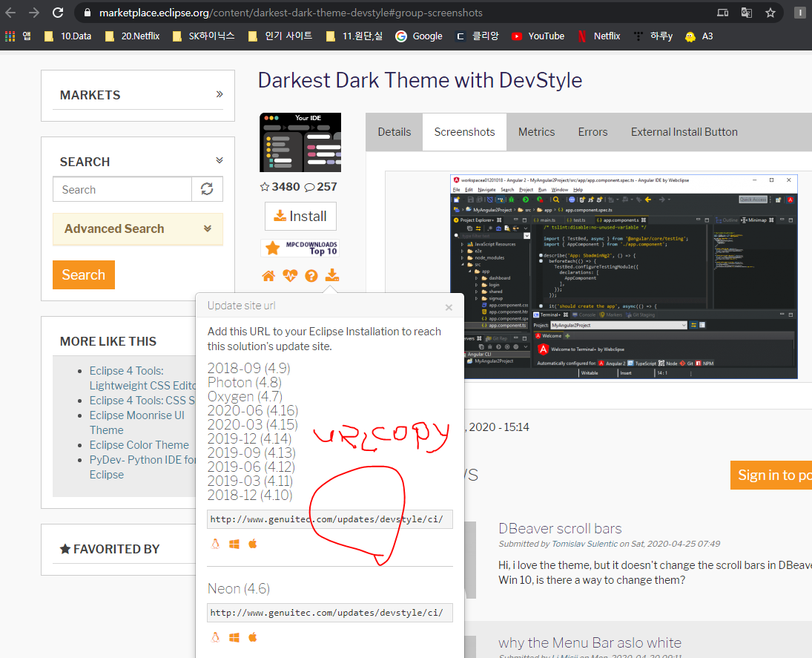Click the Darkest Dark Theme with DevStyle heading
812x658 pixels.
coord(420,80)
